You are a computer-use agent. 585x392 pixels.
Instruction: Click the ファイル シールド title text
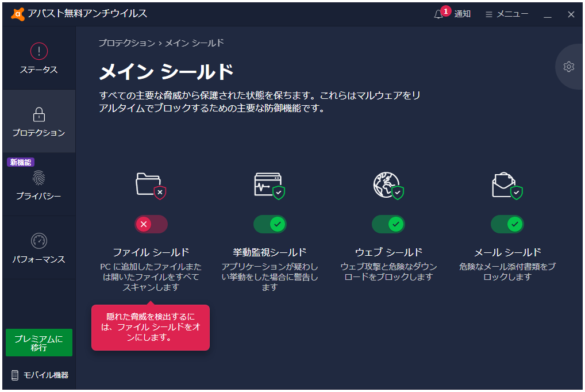[x=151, y=252]
